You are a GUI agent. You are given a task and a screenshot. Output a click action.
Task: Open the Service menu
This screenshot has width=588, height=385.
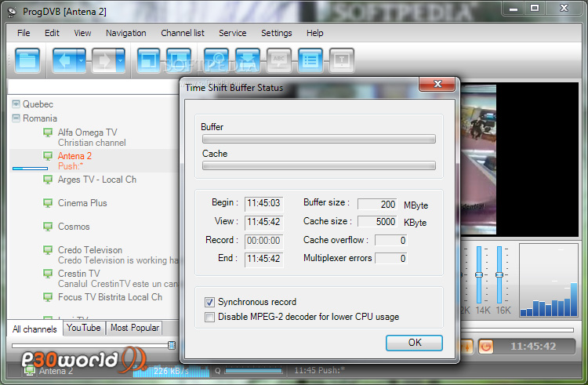click(233, 33)
